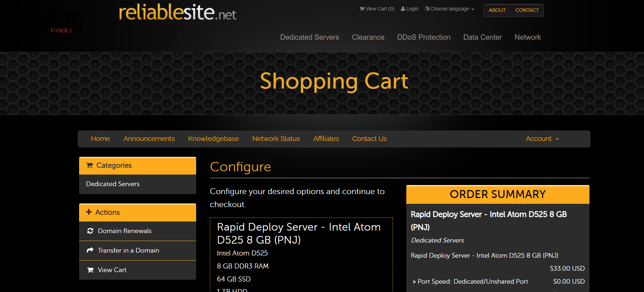This screenshot has height=292, width=644.
Task: Click the refresh icon beside Domain Renewals
Action: tap(90, 231)
